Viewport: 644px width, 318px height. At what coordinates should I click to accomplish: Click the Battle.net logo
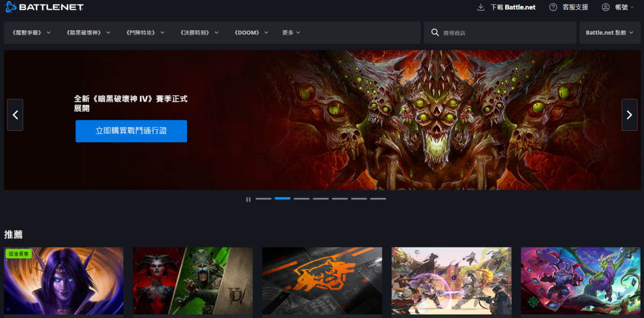point(44,7)
